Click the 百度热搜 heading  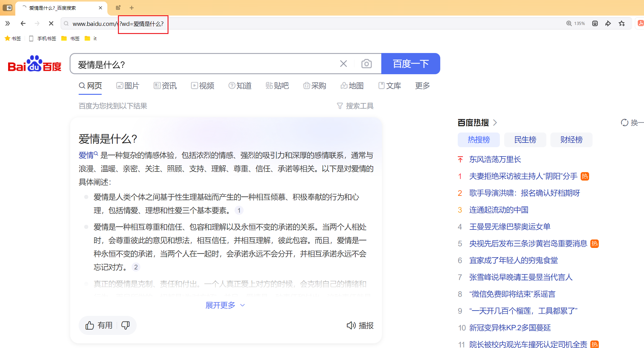[x=473, y=123]
